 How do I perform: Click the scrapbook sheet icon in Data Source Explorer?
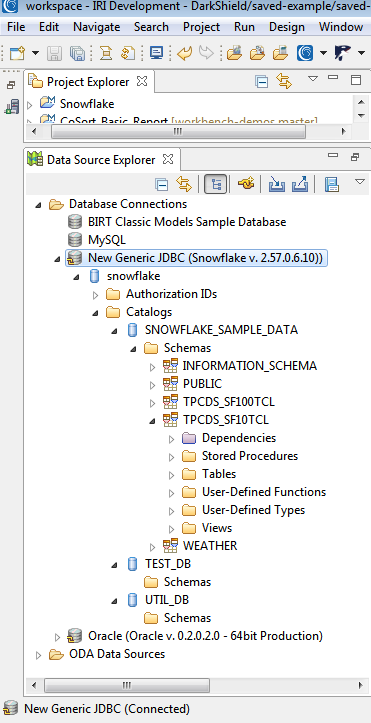tap(332, 184)
